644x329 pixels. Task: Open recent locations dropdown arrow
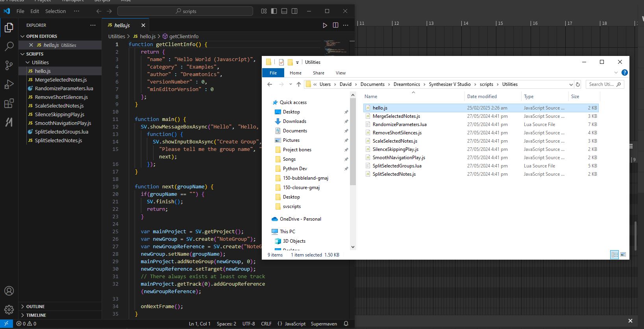pos(291,84)
